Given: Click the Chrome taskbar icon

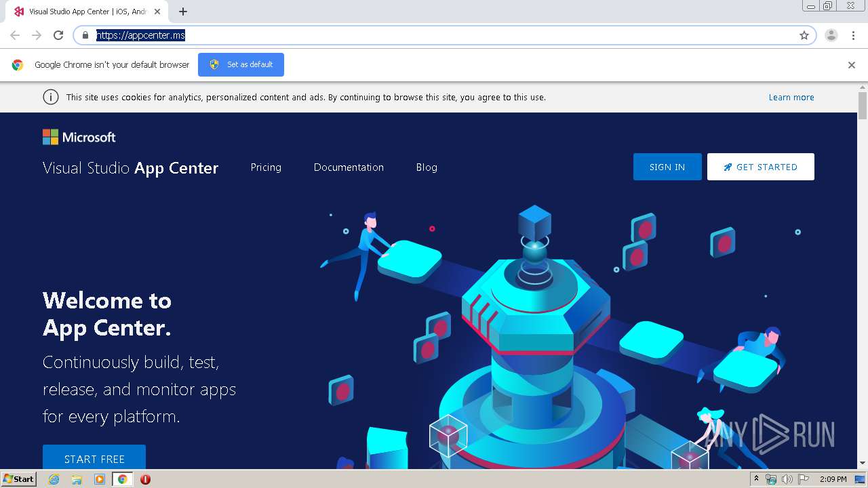Looking at the screenshot, I should coord(122,479).
